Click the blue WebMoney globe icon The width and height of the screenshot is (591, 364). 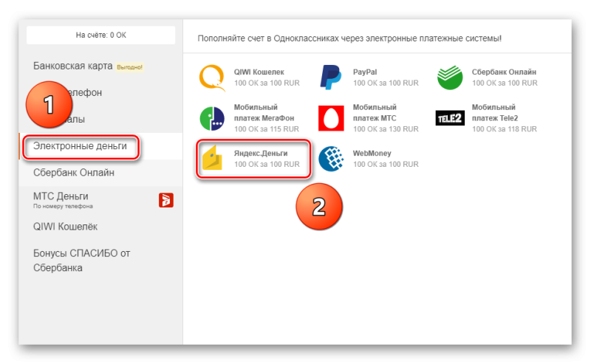[331, 159]
